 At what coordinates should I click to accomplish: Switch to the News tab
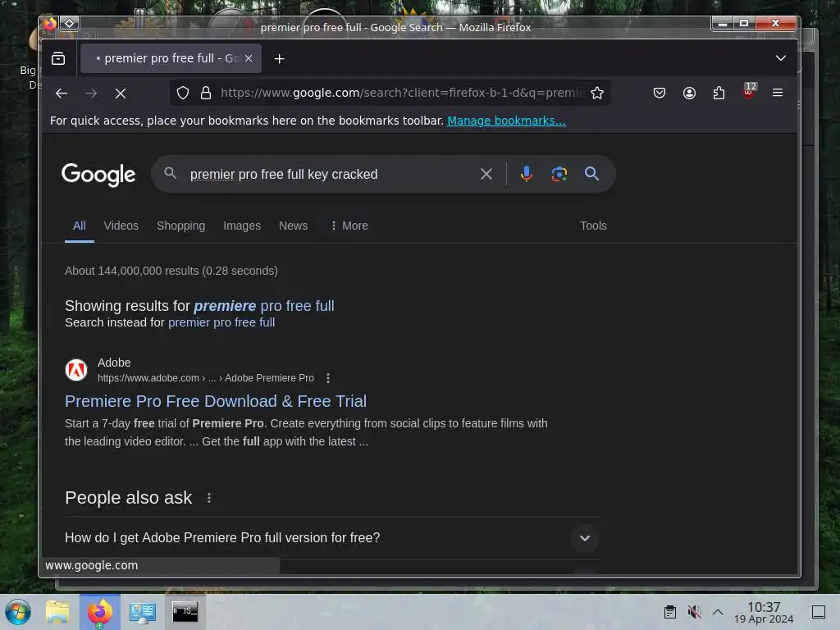click(293, 226)
